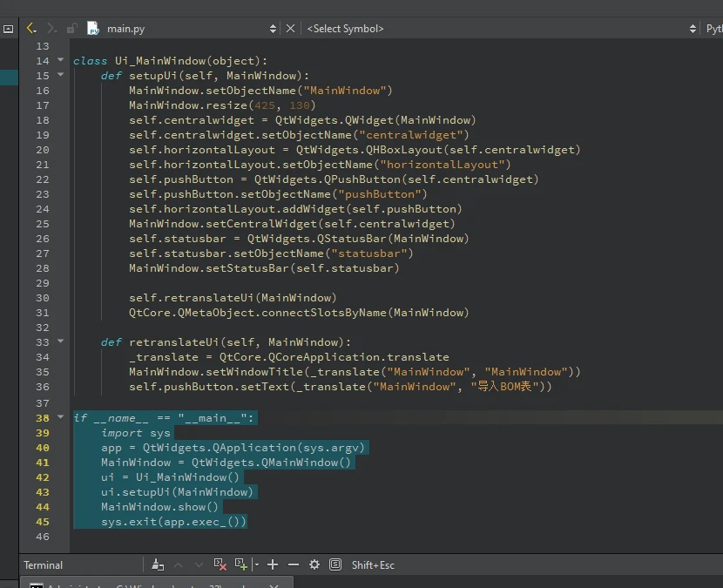Click line number 14 in the gutter
Screen dimensions: 723x588
[43, 61]
